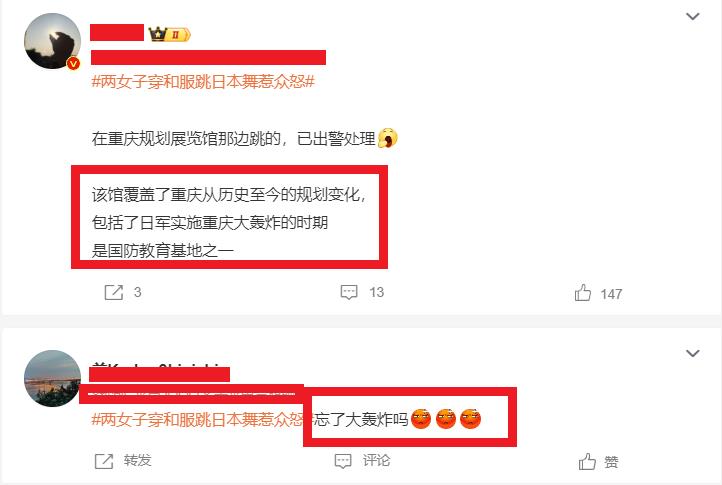Click the thumbs-up icon on second post
The height and width of the screenshot is (485, 722).
coord(587,462)
